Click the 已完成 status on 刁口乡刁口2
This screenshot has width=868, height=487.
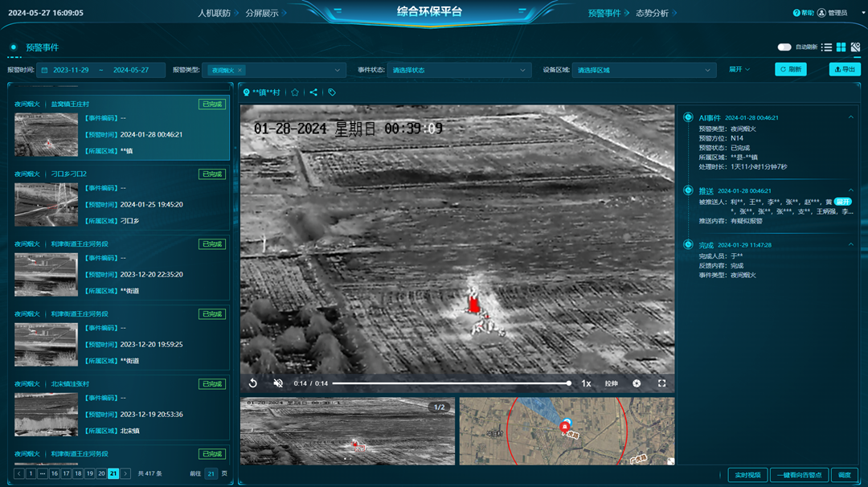[x=212, y=174]
